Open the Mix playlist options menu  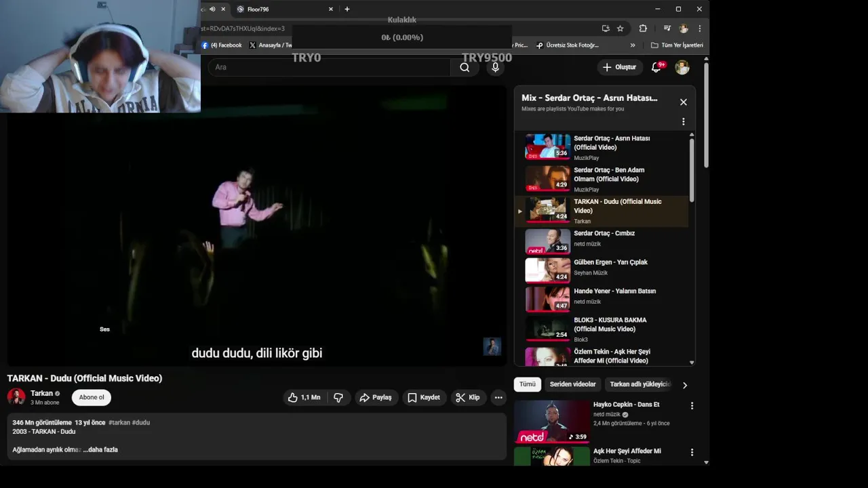point(684,121)
